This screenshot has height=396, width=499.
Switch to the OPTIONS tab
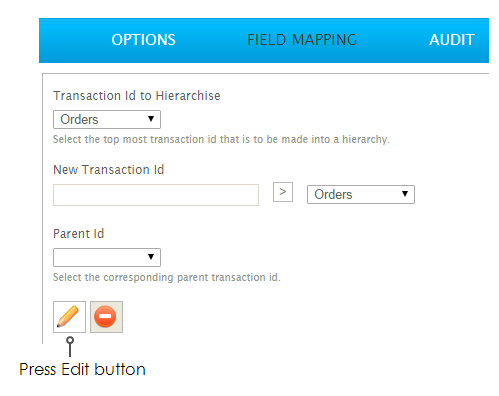pyautogui.click(x=143, y=40)
